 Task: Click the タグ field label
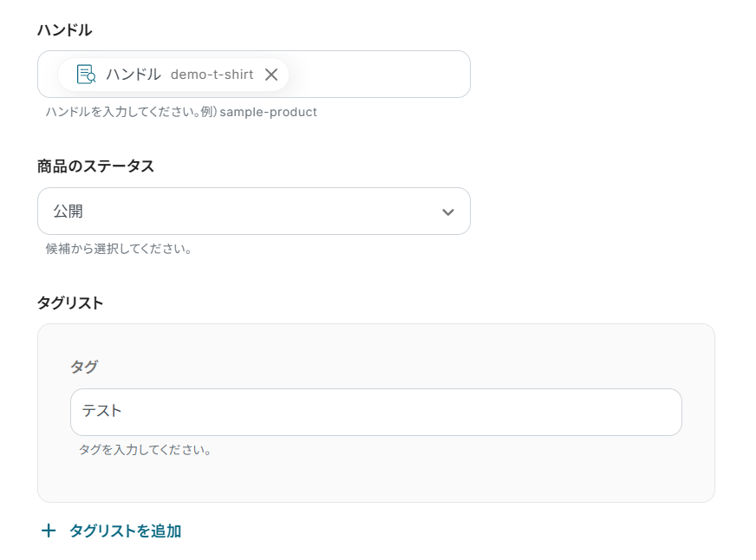point(84,367)
